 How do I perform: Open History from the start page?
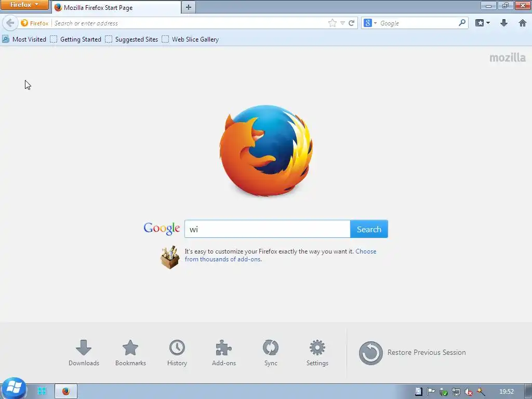click(177, 353)
